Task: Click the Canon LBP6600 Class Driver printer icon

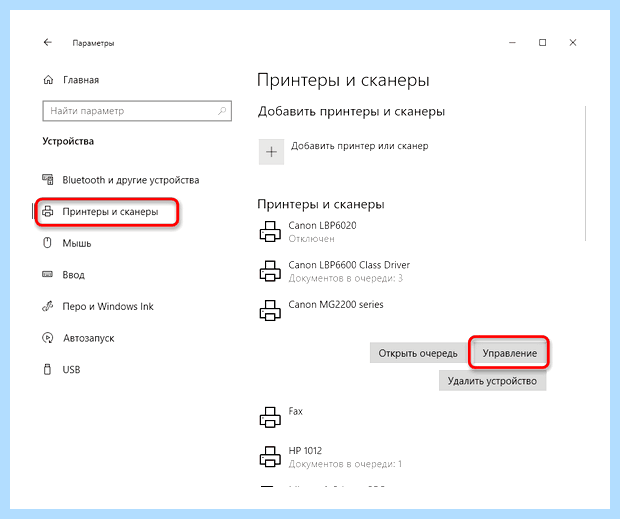Action: (270, 271)
